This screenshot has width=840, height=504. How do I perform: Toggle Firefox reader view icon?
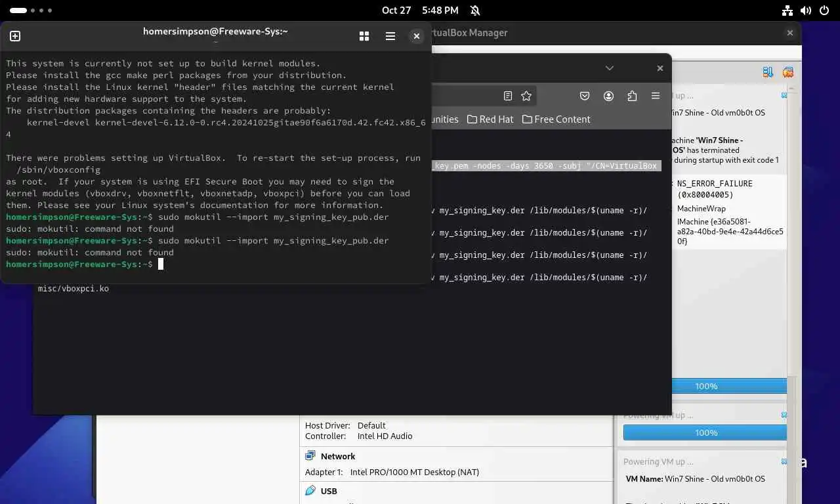508,96
